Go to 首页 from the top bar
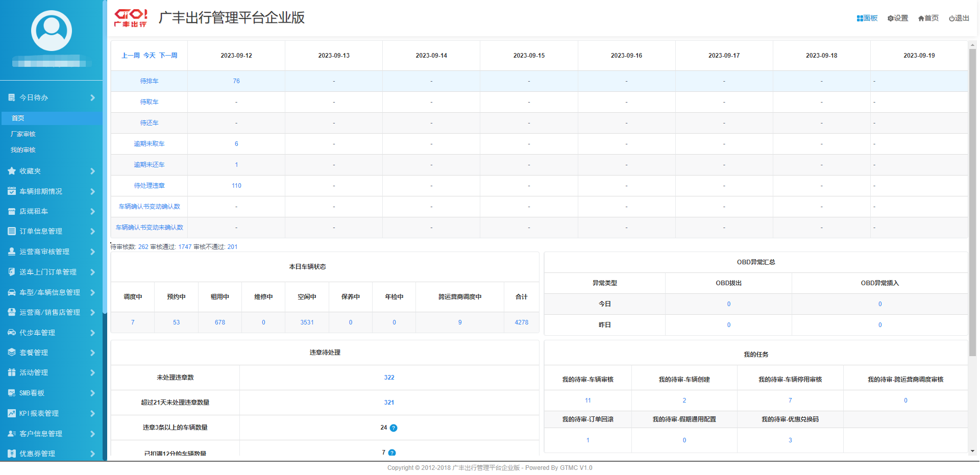 point(928,18)
